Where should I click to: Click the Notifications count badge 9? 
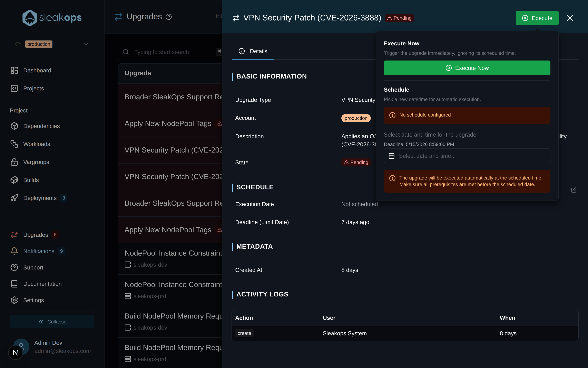[61, 251]
